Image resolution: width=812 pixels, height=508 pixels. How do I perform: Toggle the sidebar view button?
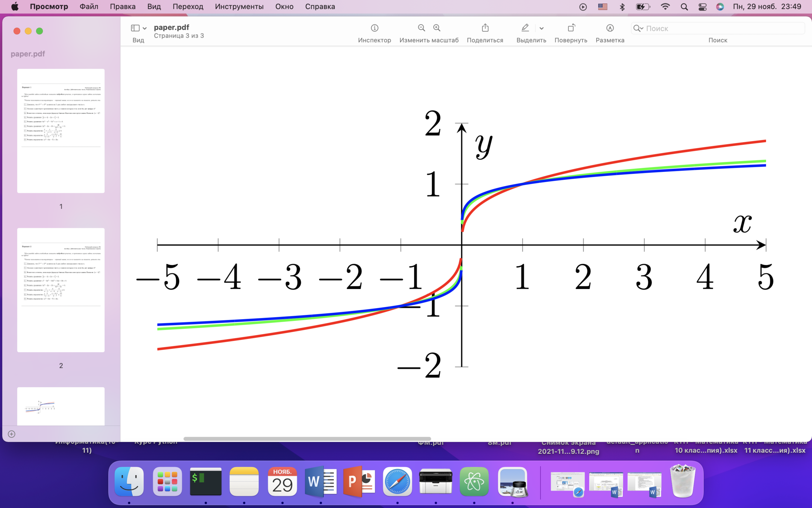pyautogui.click(x=135, y=28)
